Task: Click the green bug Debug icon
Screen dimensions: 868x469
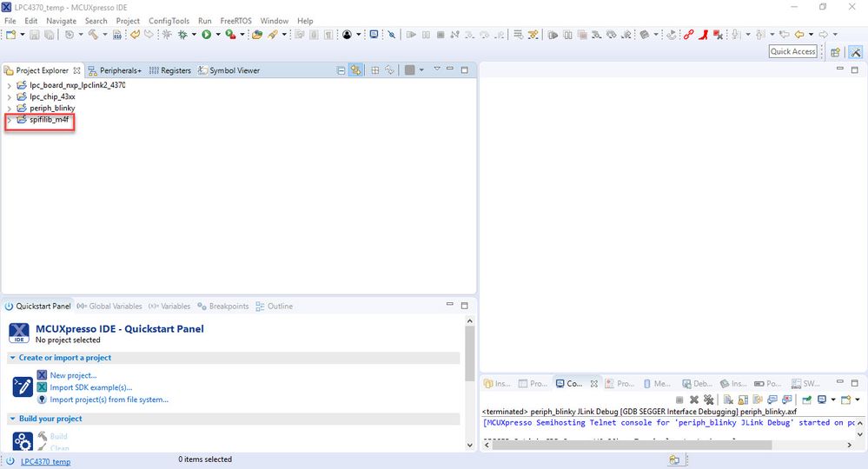Action: coord(182,34)
